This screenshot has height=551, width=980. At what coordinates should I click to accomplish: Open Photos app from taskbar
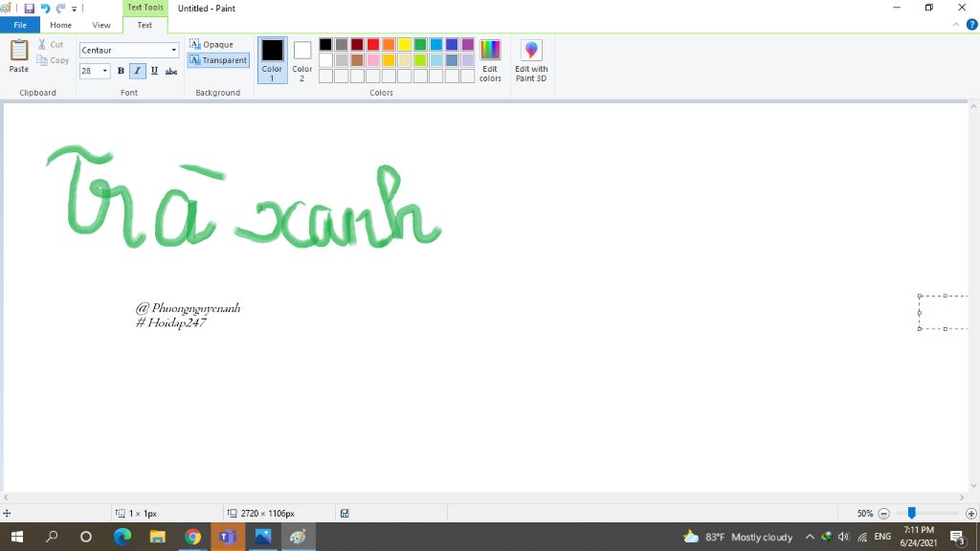coord(263,537)
